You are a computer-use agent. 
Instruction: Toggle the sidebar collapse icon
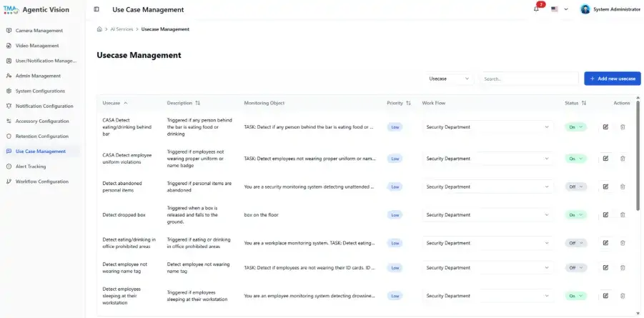click(x=96, y=9)
